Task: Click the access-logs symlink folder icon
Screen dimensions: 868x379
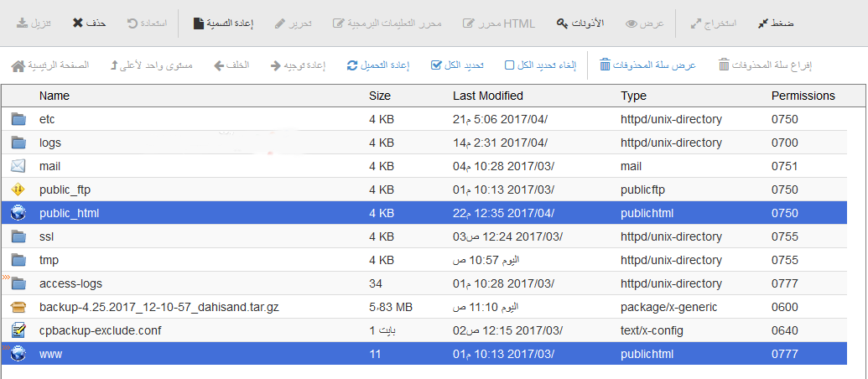Action: click(x=18, y=283)
